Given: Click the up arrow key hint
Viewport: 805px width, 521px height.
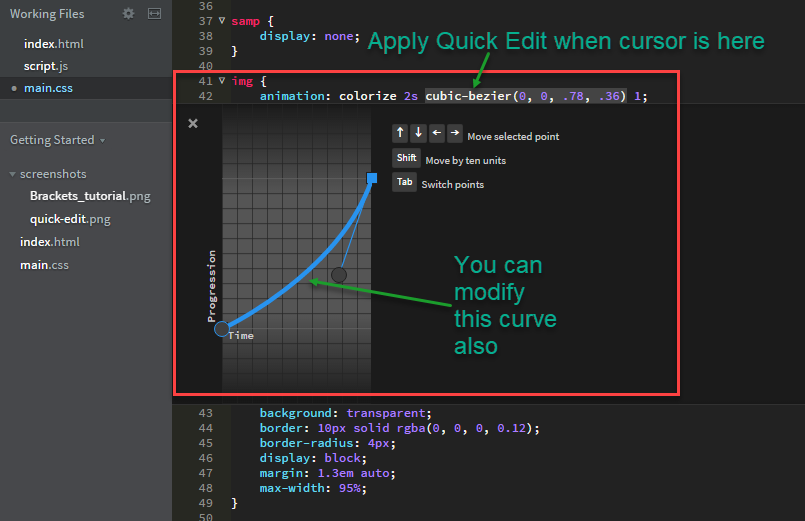Looking at the screenshot, I should [400, 133].
